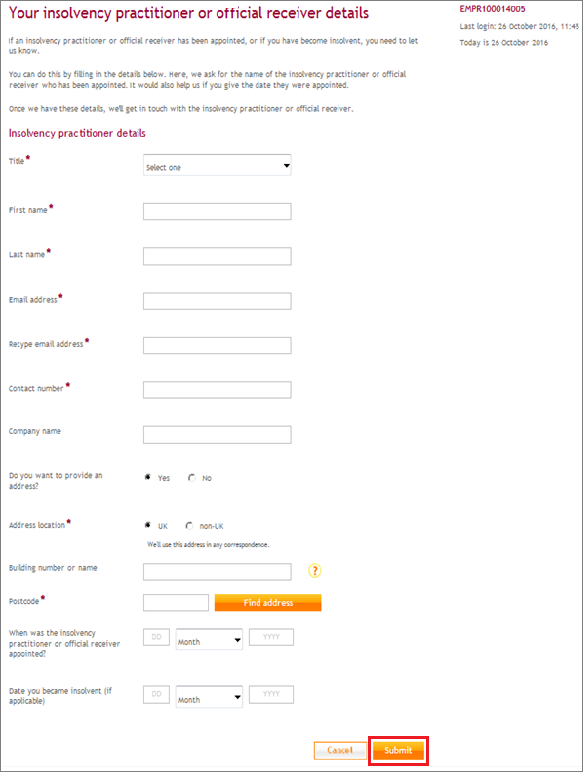Screen dimensions: 583x772
Task: Cancel the form
Action: coord(340,750)
